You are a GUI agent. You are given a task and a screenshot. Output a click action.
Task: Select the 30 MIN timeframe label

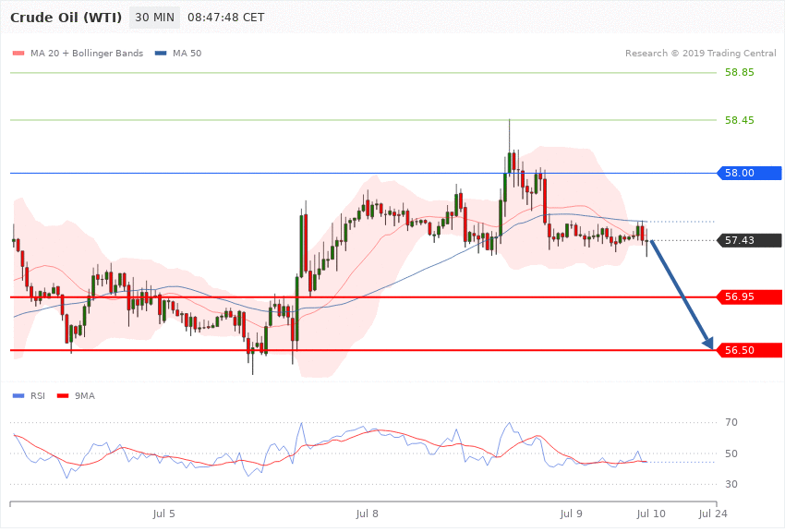click(155, 18)
